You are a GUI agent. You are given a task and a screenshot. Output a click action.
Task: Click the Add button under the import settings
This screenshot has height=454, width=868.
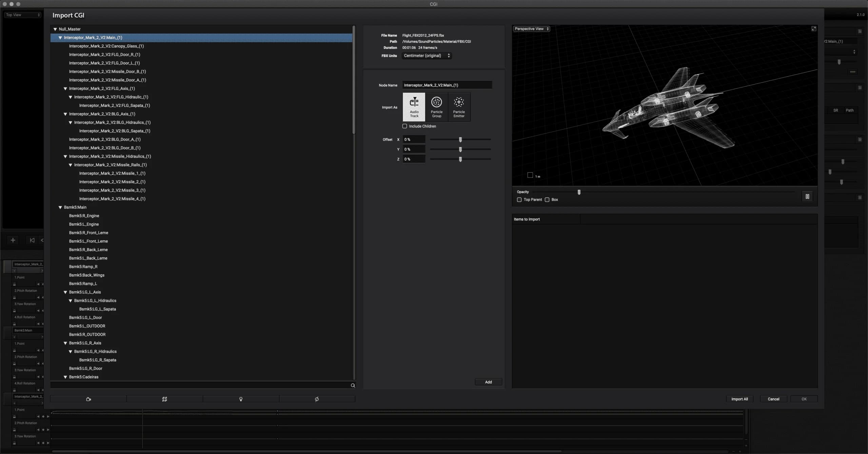pyautogui.click(x=488, y=382)
